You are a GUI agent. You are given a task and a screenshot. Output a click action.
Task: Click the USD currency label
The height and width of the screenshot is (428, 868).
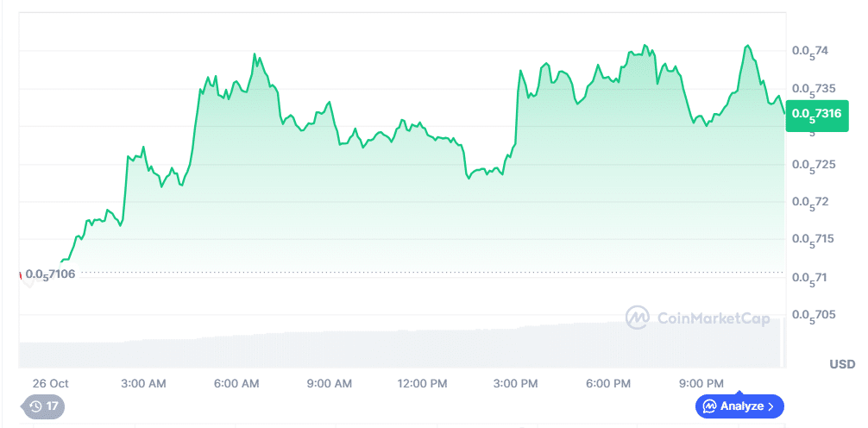tap(842, 364)
